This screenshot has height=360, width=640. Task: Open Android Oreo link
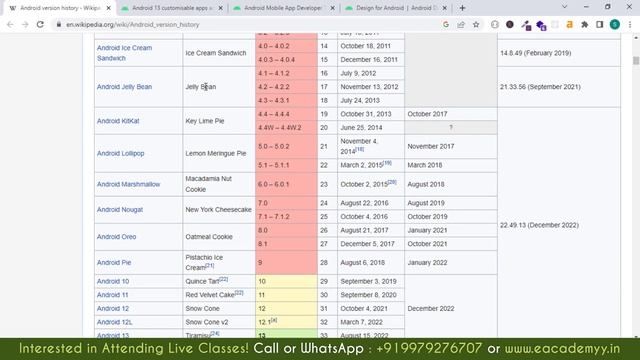click(x=116, y=236)
